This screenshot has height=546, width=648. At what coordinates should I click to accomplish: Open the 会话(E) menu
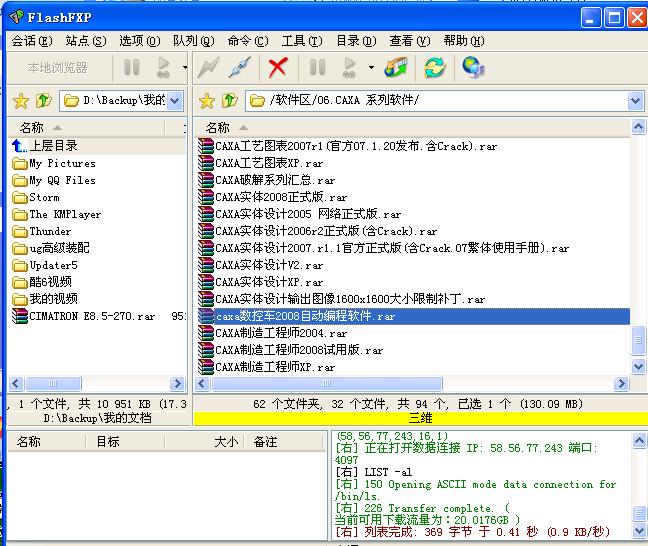tap(32, 41)
